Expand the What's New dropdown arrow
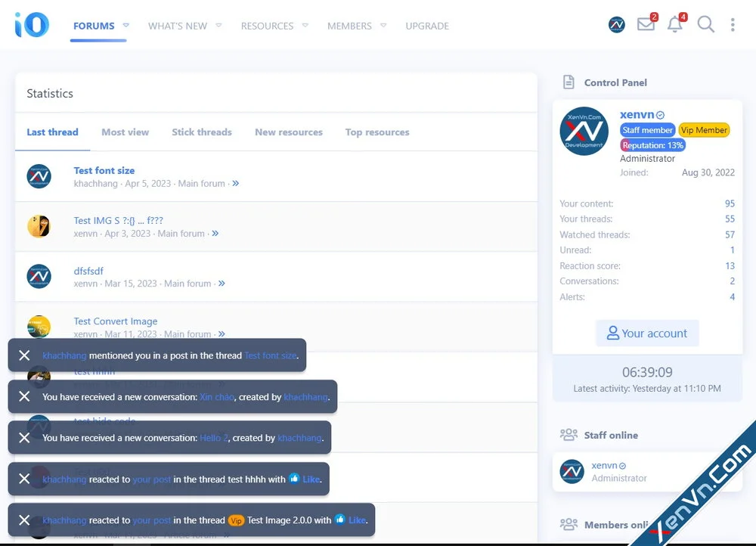The image size is (756, 546). tap(218, 26)
